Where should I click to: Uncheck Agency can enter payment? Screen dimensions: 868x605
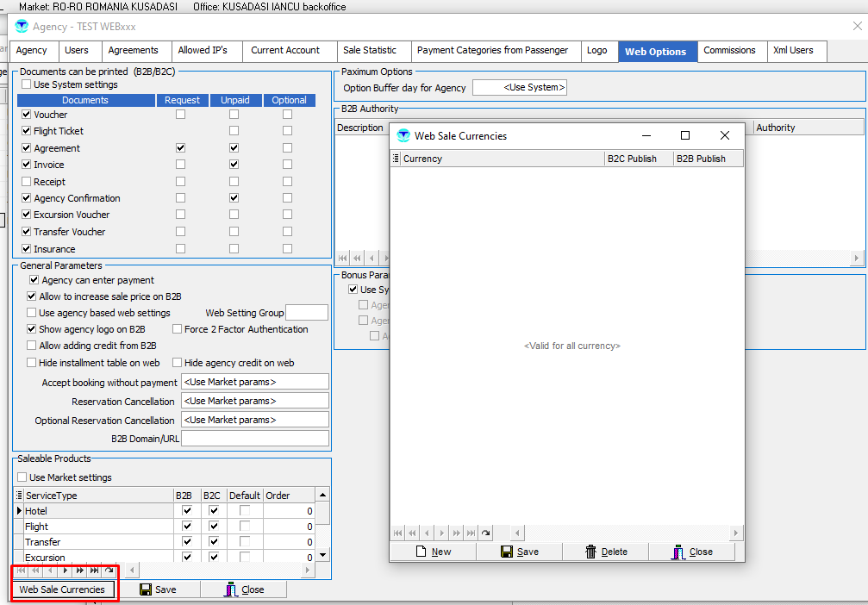point(34,280)
